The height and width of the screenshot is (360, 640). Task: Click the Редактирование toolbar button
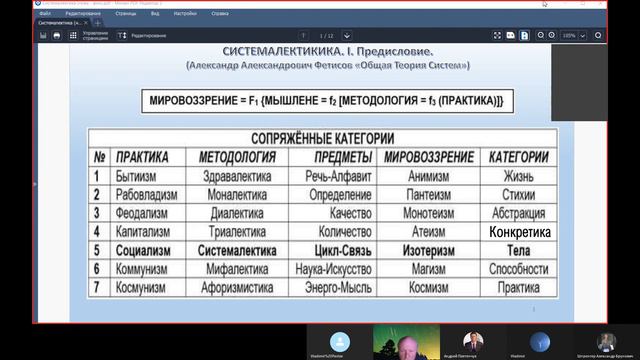pyautogui.click(x=149, y=36)
